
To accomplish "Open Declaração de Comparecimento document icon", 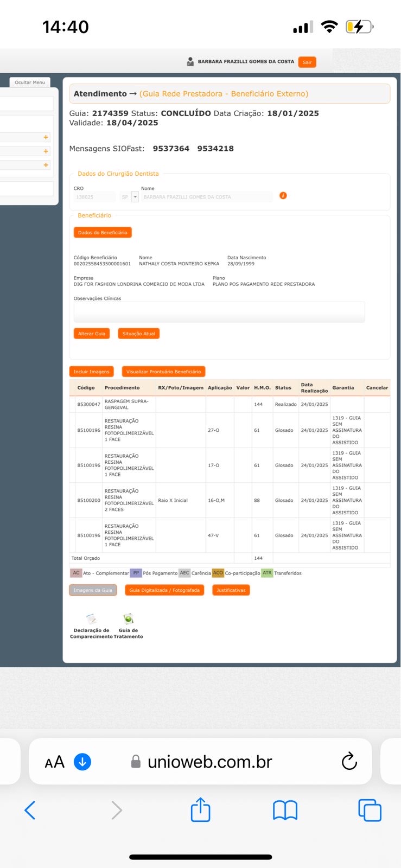I will 91,619.
